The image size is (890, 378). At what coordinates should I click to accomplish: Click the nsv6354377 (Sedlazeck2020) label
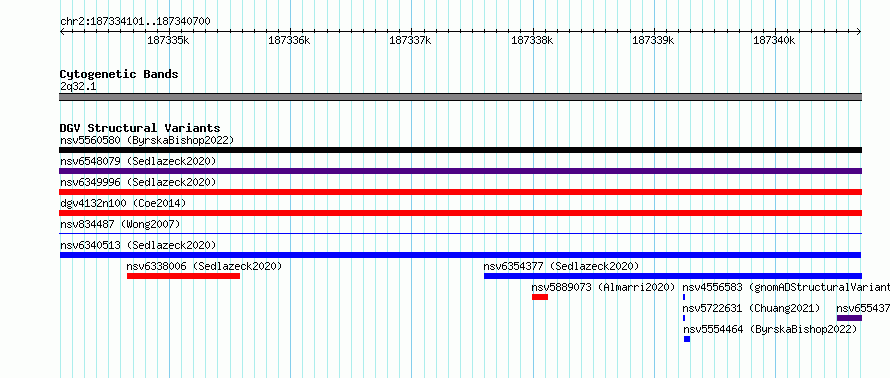tap(561, 266)
